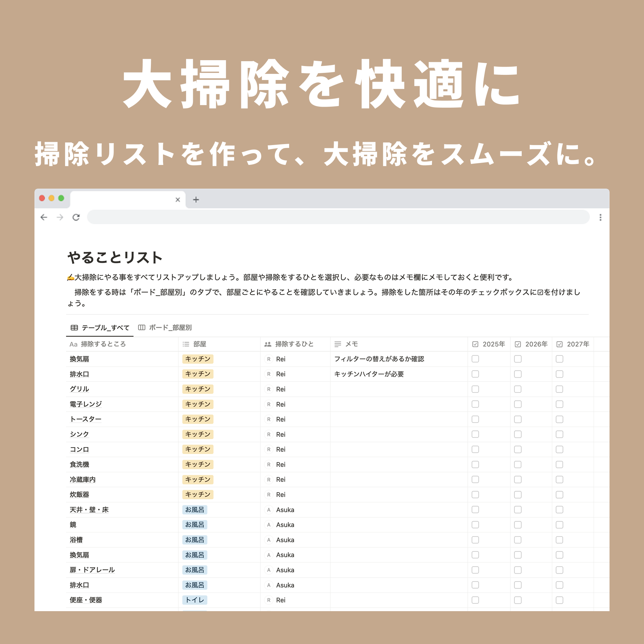Open お風呂 tag dropdown for 鏡 row

(x=195, y=525)
